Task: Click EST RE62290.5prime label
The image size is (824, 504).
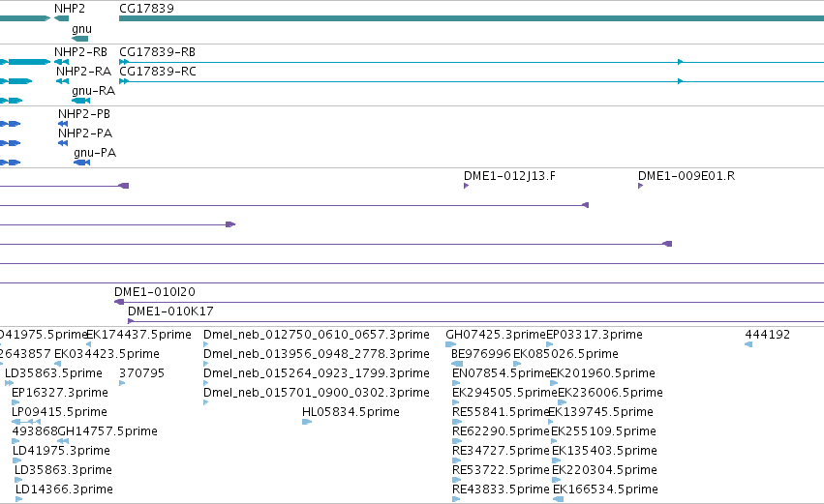Action: point(501,431)
